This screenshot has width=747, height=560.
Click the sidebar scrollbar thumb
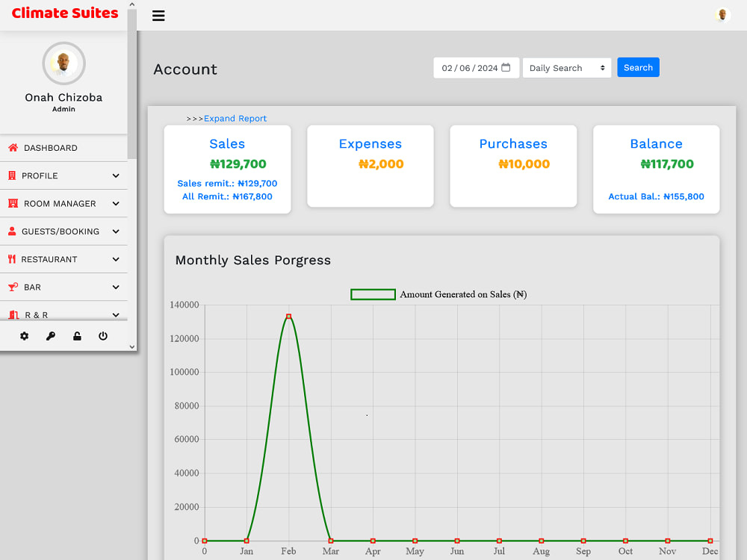point(132,84)
